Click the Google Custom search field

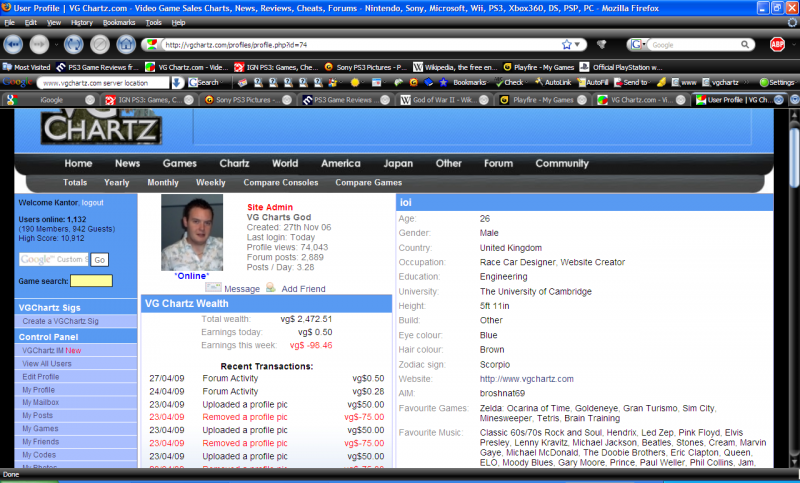point(54,260)
